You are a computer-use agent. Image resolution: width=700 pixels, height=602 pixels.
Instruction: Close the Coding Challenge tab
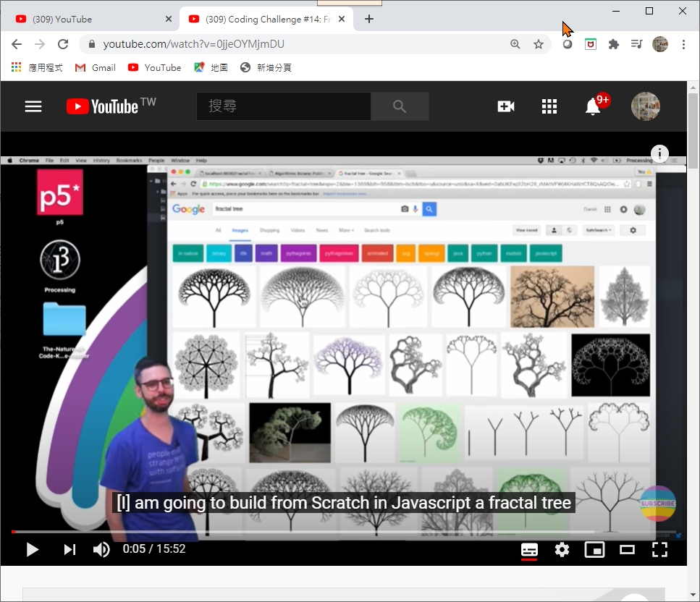pyautogui.click(x=342, y=20)
